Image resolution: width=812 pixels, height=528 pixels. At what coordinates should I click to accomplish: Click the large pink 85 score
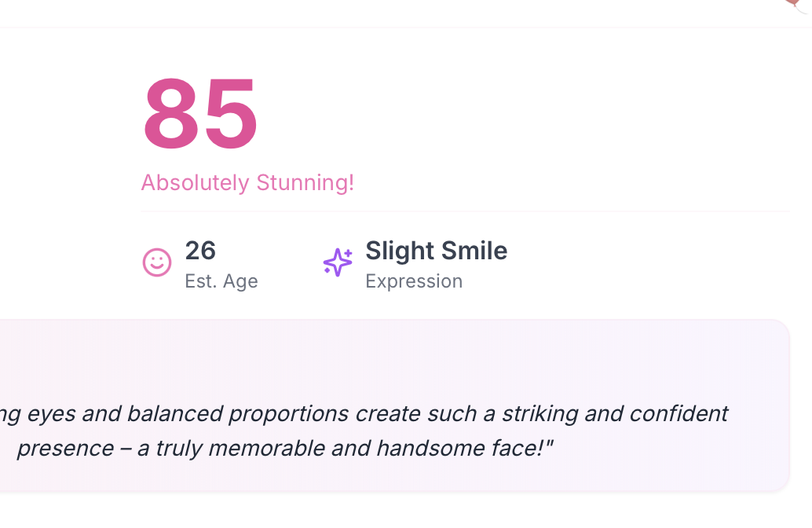[200, 114]
